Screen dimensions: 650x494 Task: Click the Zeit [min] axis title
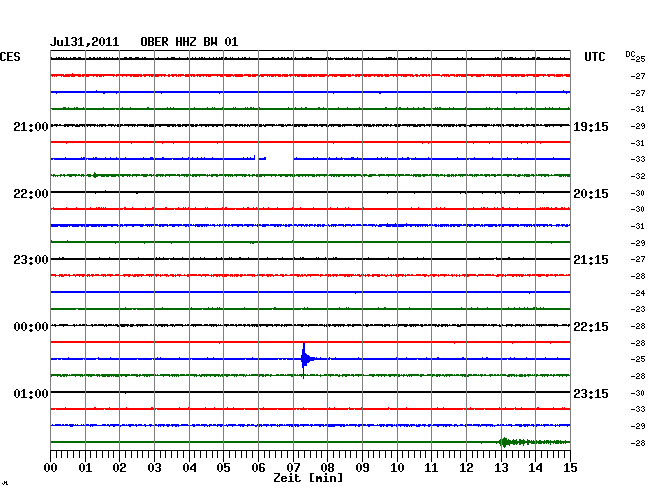(308, 478)
